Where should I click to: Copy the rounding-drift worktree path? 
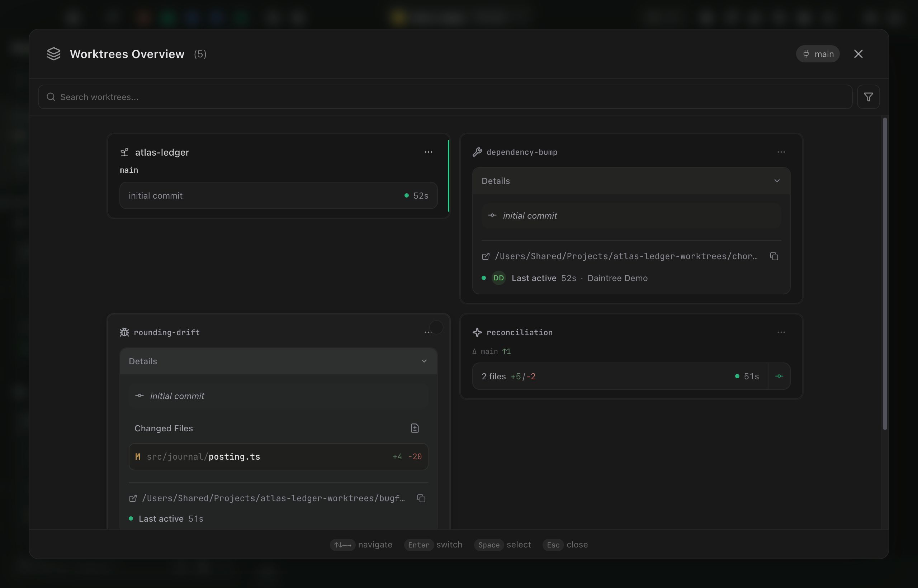(x=421, y=498)
